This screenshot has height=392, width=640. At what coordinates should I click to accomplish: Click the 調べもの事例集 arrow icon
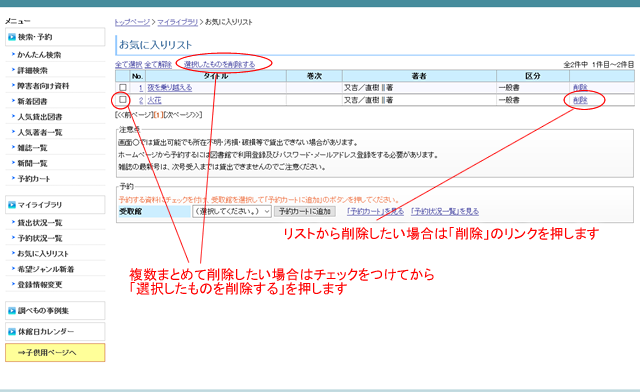(x=12, y=311)
